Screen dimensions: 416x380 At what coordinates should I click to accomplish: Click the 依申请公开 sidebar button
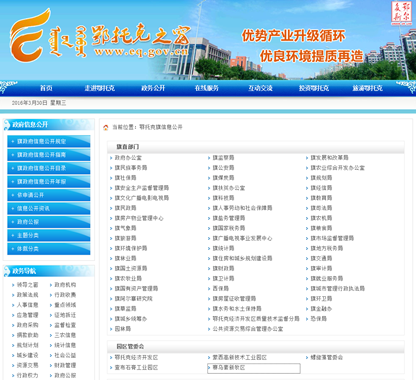pyautogui.click(x=49, y=195)
